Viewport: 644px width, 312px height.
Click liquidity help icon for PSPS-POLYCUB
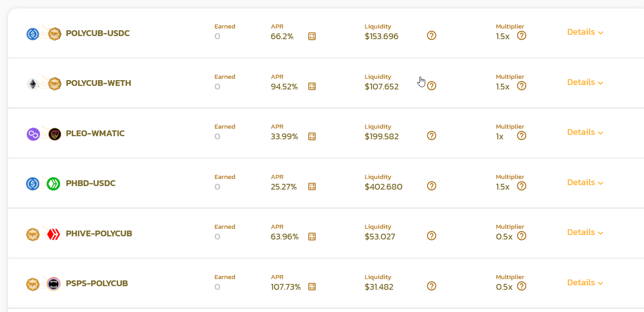(x=431, y=286)
